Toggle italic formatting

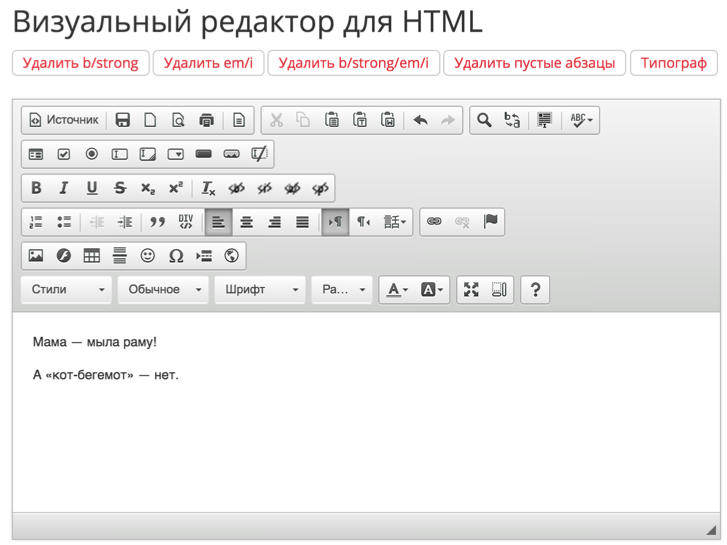pos(64,188)
